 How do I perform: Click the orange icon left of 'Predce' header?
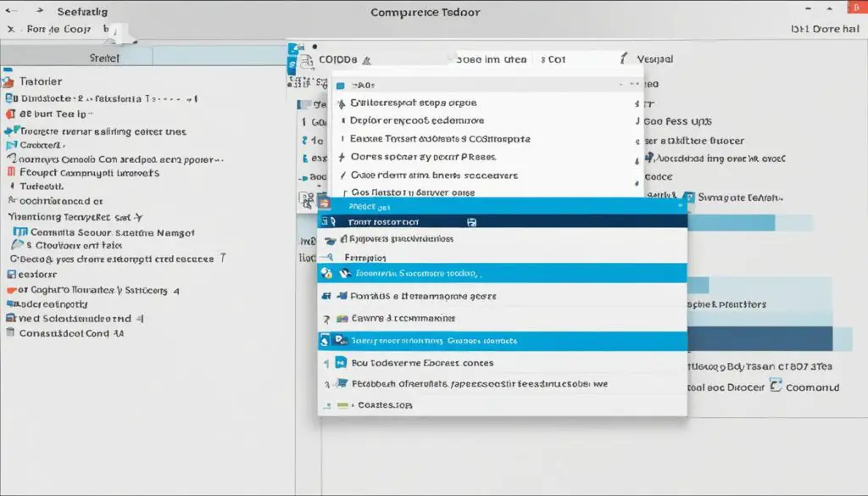click(324, 203)
